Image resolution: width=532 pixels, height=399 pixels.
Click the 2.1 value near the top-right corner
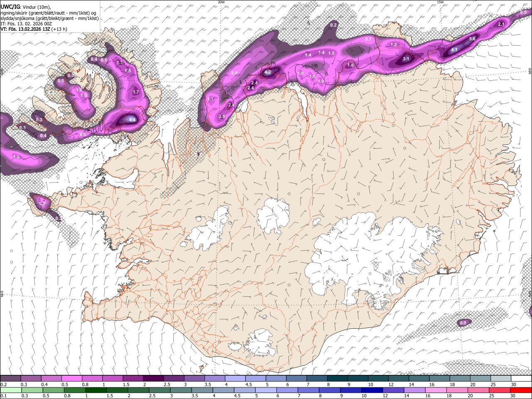pos(501,25)
